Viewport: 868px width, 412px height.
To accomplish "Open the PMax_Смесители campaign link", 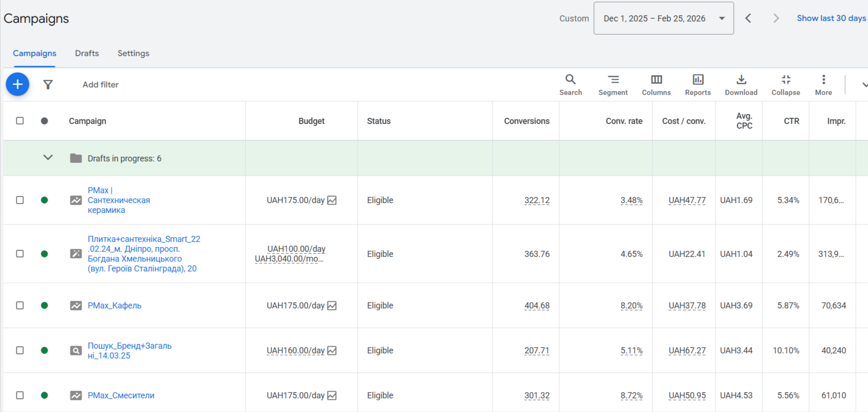I will tap(121, 395).
